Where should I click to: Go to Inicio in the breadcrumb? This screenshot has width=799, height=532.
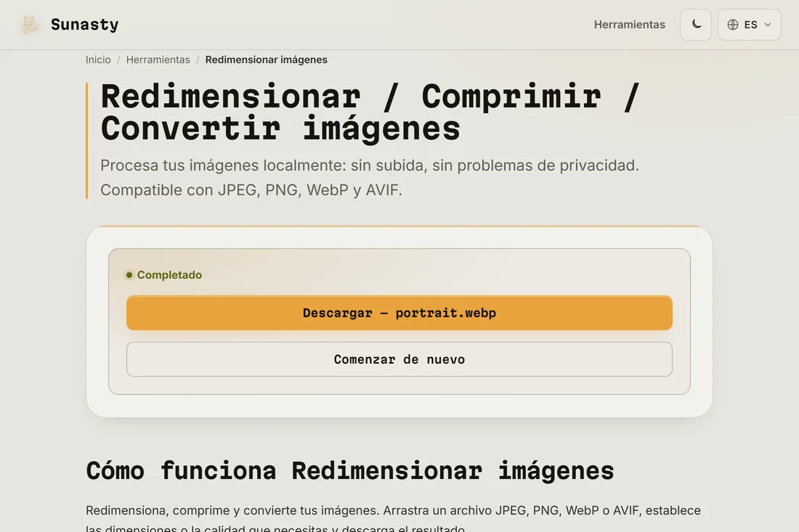[x=98, y=60]
